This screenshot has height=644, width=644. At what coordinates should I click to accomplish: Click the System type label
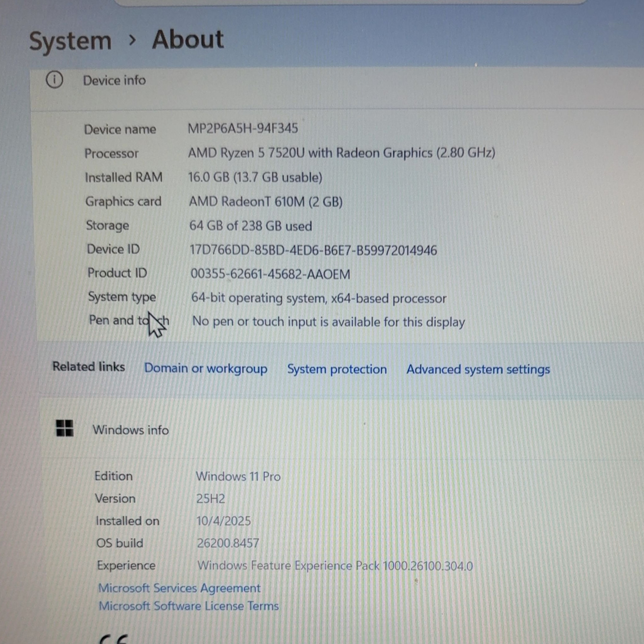tap(122, 297)
